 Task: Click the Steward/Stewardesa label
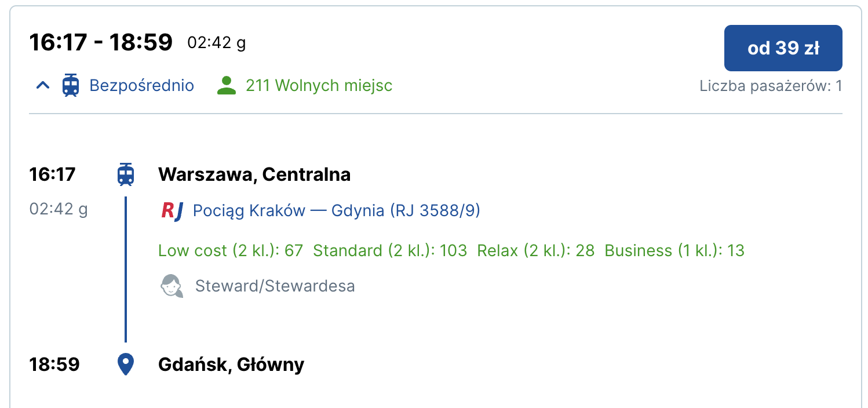[x=275, y=286]
